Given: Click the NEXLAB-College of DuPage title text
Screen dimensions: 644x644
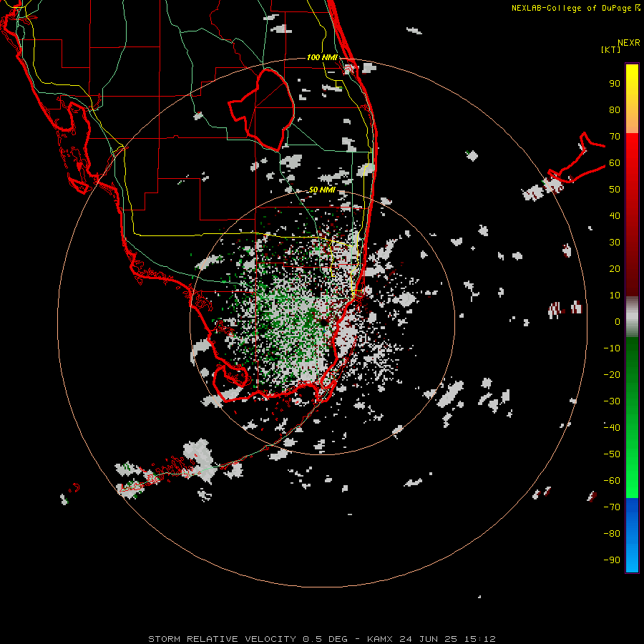Looking at the screenshot, I should pyautogui.click(x=575, y=8).
